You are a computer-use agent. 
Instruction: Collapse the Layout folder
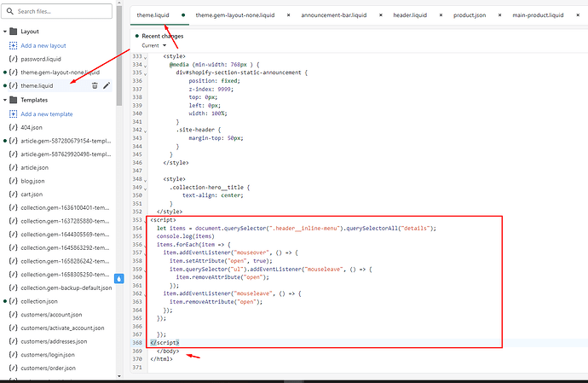point(5,32)
